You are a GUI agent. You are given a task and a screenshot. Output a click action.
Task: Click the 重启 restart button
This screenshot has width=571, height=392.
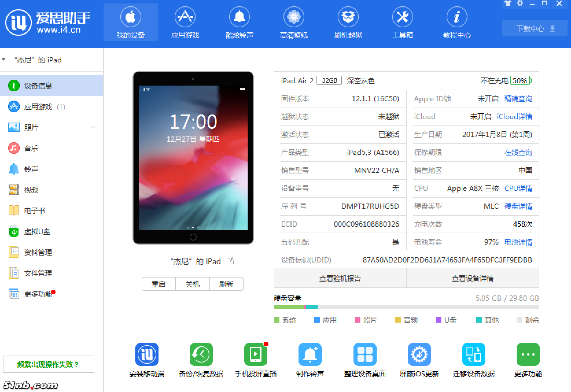coord(158,284)
